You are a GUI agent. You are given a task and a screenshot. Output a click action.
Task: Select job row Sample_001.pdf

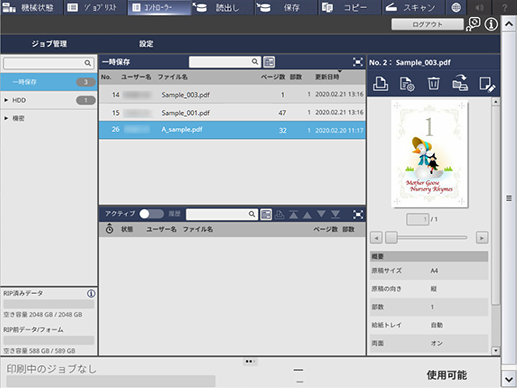point(232,112)
